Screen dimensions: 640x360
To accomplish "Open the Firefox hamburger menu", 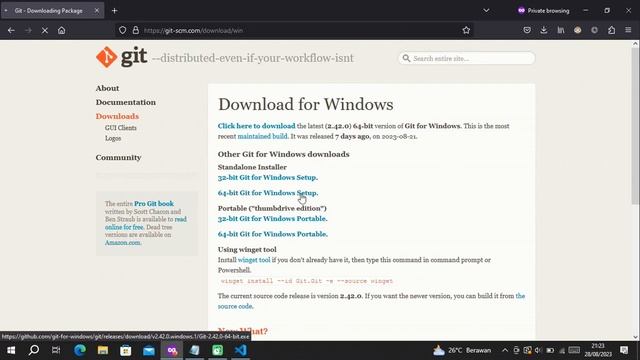I will tap(628, 30).
